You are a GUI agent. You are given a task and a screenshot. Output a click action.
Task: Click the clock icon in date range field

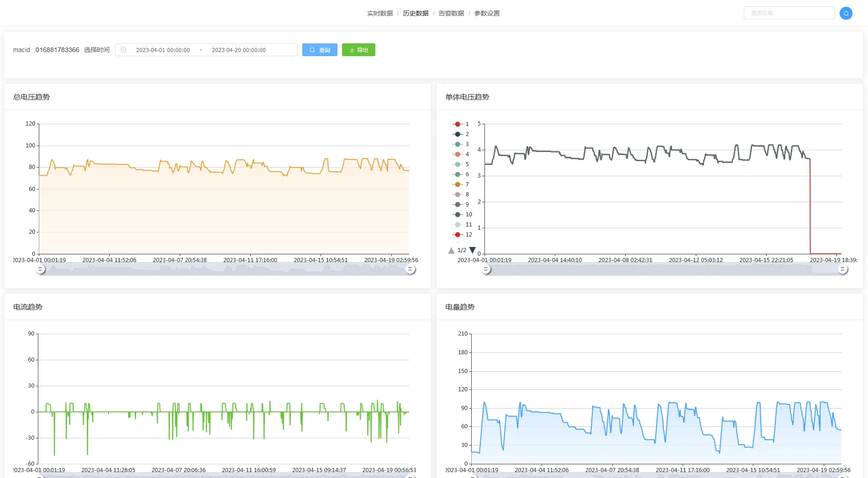click(123, 50)
